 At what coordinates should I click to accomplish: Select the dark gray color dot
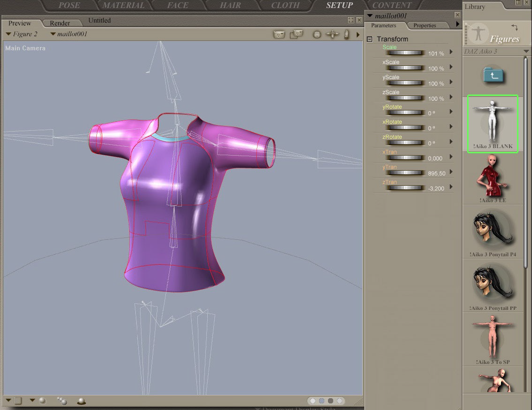pos(330,401)
